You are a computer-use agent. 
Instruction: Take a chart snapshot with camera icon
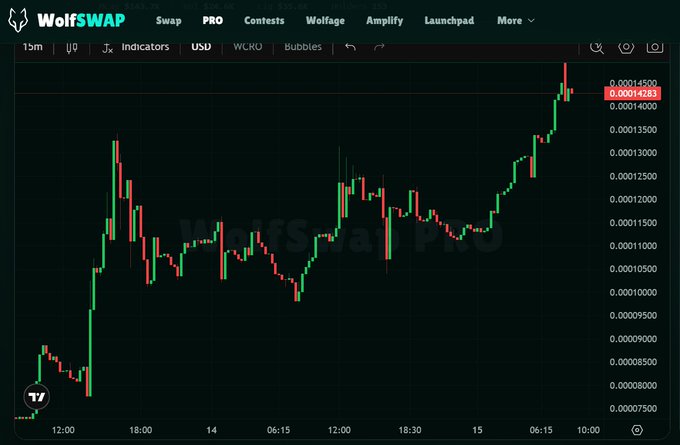click(x=655, y=47)
